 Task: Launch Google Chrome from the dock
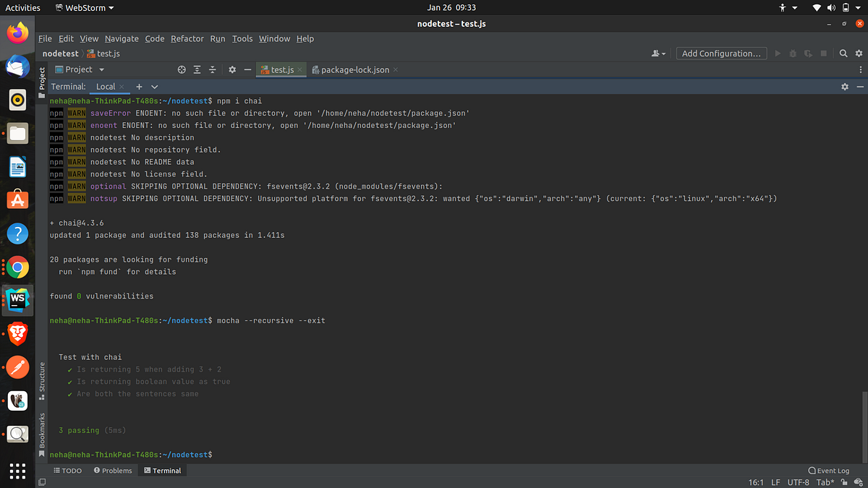(17, 267)
